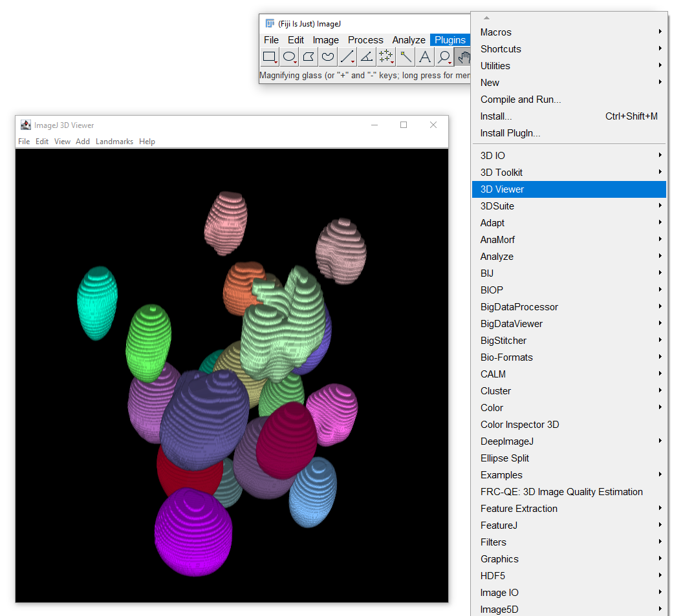Image resolution: width=683 pixels, height=616 pixels.
Task: Open the Feature Extraction submenu entry
Action: (569, 509)
